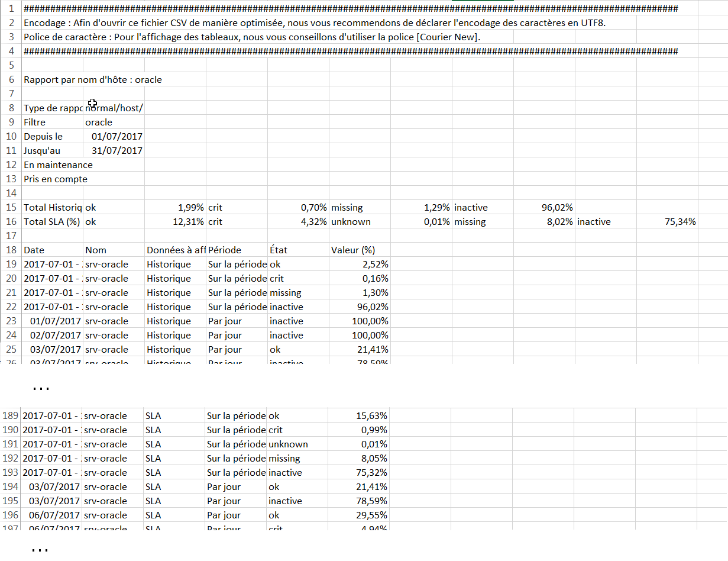
Task: Click row header number 1
Action: (11, 9)
